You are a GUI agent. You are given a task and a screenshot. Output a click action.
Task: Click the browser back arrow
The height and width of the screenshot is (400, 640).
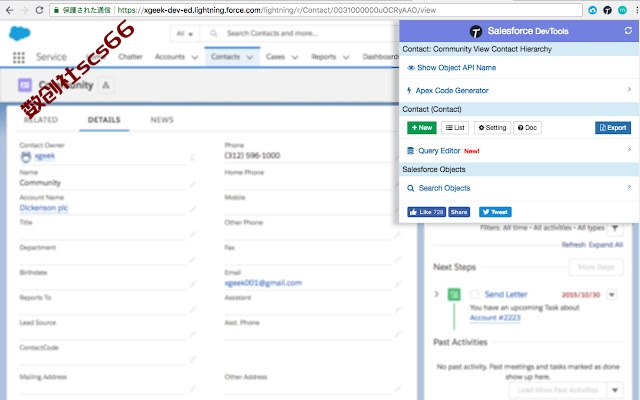(x=9, y=10)
